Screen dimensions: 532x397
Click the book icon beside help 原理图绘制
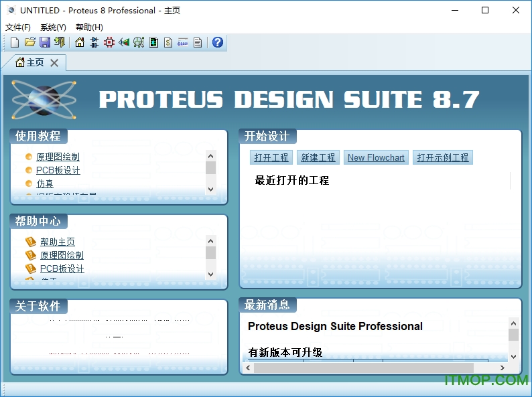click(x=31, y=255)
